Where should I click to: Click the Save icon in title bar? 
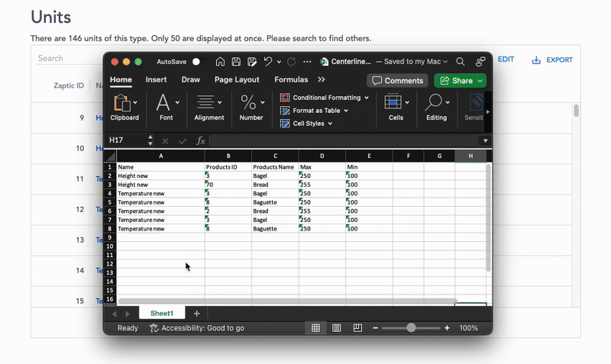pyautogui.click(x=236, y=62)
